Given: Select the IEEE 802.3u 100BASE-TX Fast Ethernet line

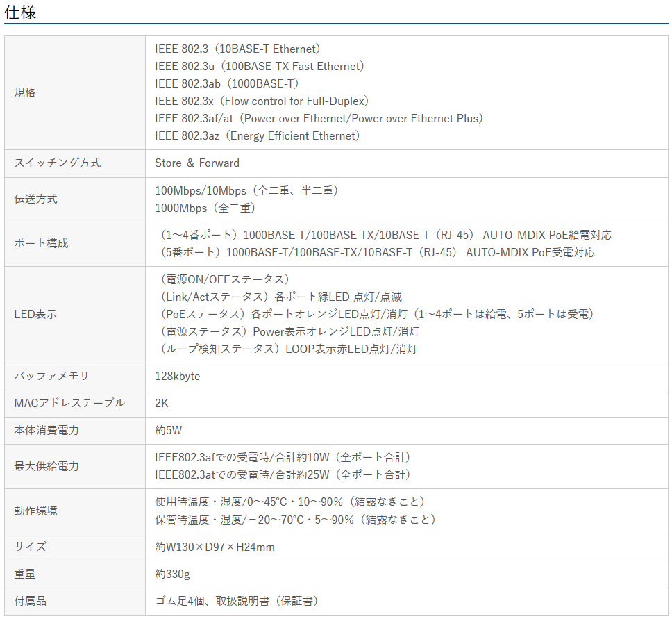Looking at the screenshot, I should click(260, 66).
